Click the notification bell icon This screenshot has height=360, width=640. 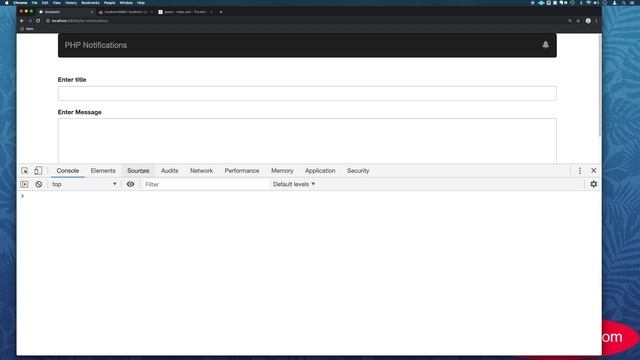click(x=545, y=45)
